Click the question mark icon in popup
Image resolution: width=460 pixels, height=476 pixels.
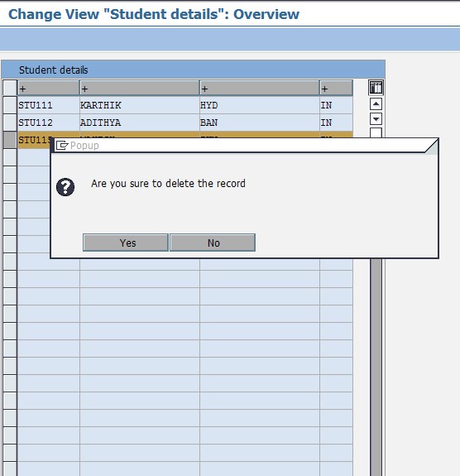coord(65,187)
